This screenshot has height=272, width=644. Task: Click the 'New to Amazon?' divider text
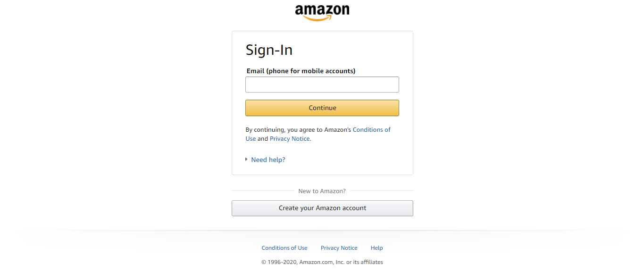(x=322, y=191)
